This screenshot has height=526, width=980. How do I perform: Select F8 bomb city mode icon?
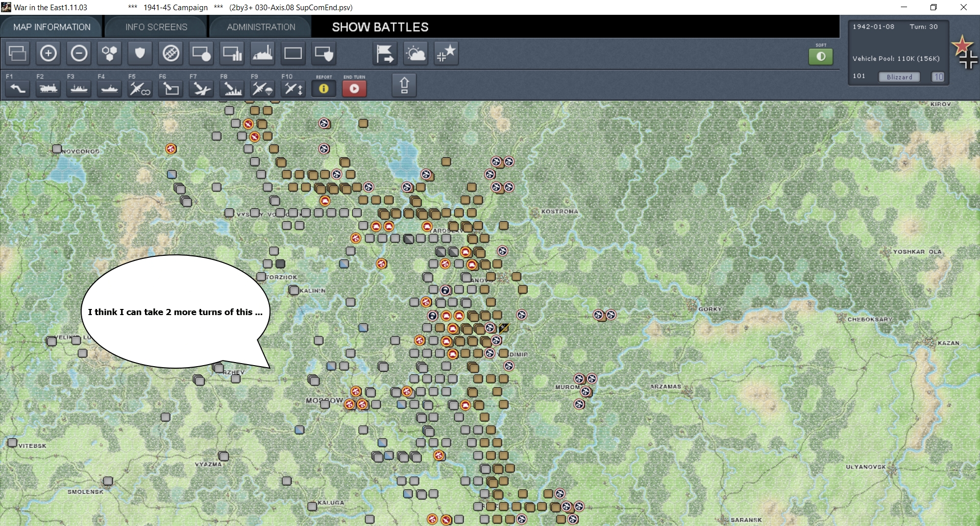tap(232, 88)
